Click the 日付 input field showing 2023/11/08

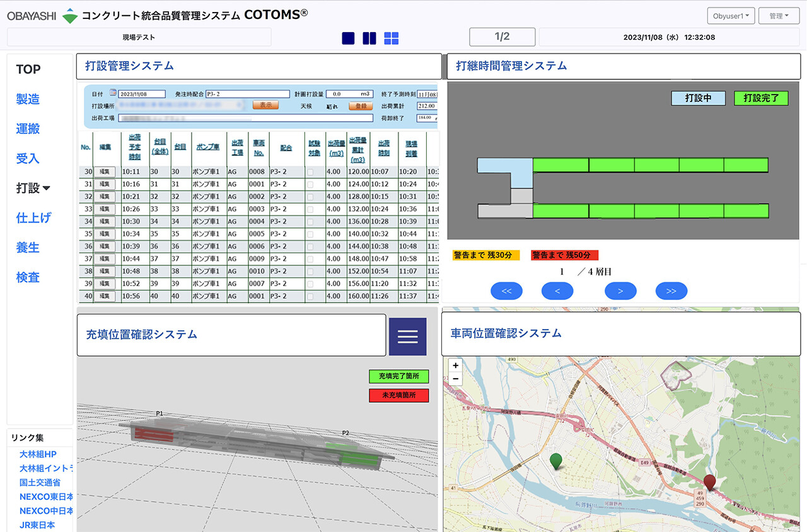(x=142, y=94)
